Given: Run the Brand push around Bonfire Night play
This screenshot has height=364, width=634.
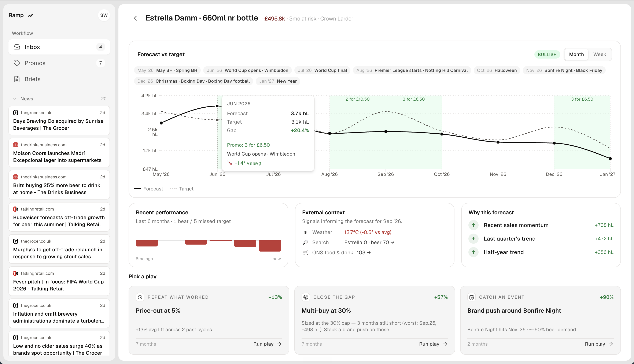Looking at the screenshot, I should (599, 344).
